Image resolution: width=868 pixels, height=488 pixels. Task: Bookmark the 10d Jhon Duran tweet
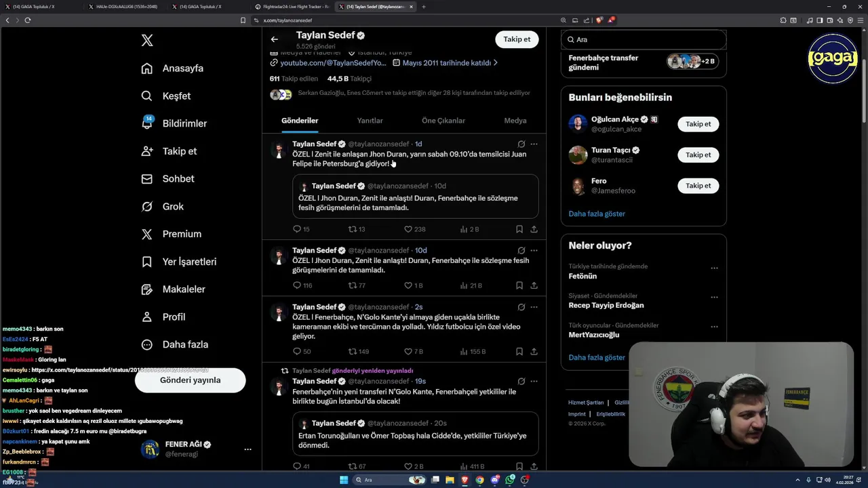pos(519,285)
